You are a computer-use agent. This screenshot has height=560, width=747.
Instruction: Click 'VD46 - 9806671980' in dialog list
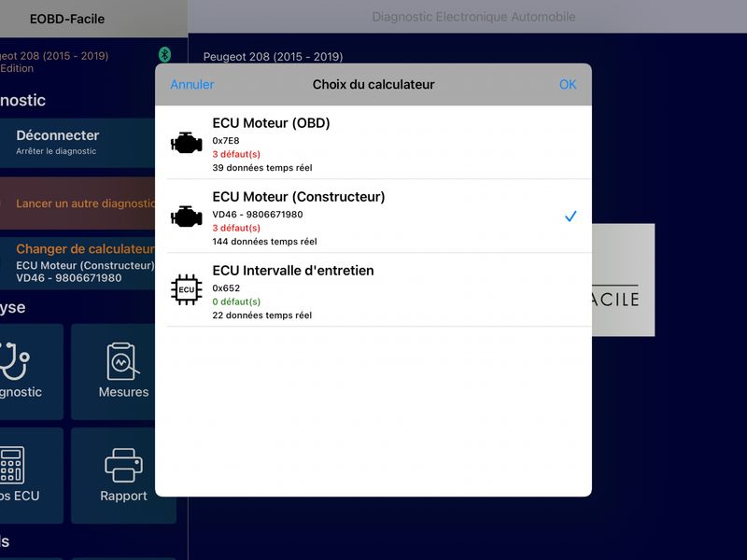(x=258, y=215)
